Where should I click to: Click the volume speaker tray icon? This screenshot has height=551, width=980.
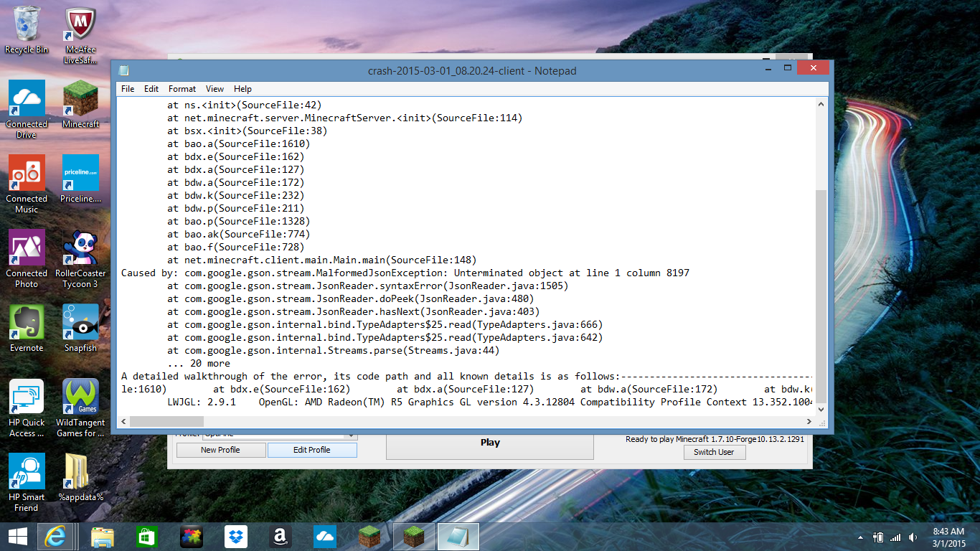point(912,537)
